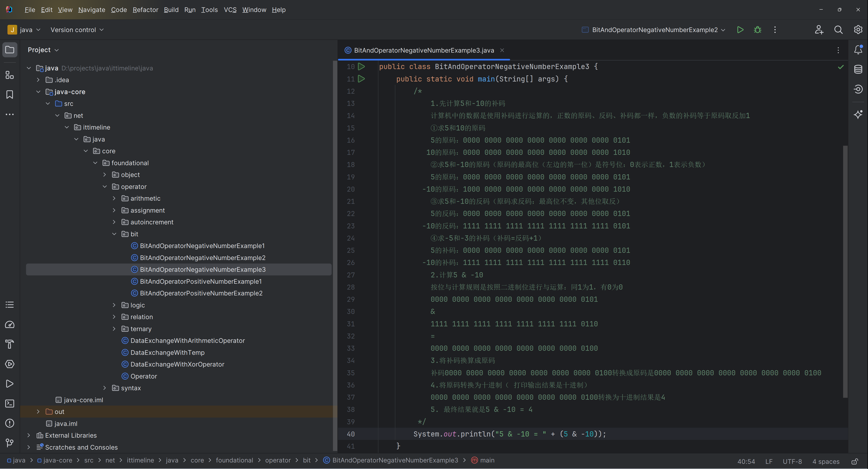Screen dimensions: 868x469
Task: Open the Project tool window icon
Action: click(10, 50)
